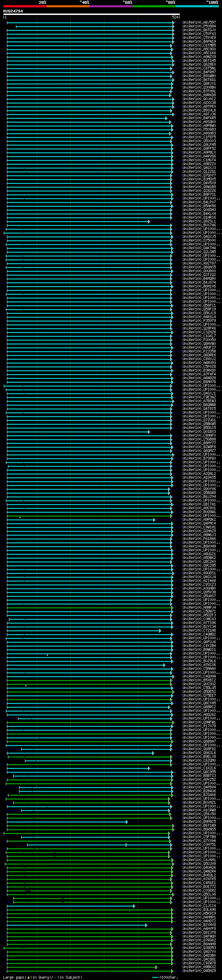Select hit label UniRef100_A9BKX2

coord(199,967)
